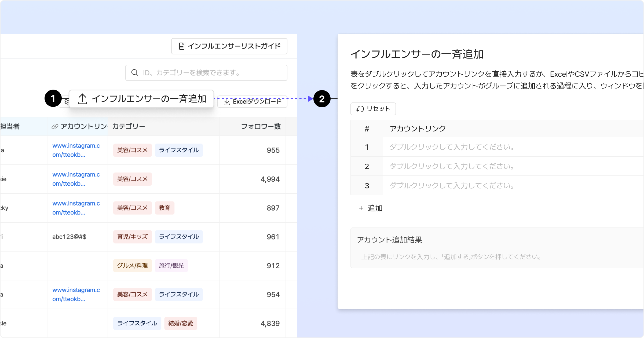
Task: Click the upload icon on bulk add button
Action: (82, 99)
